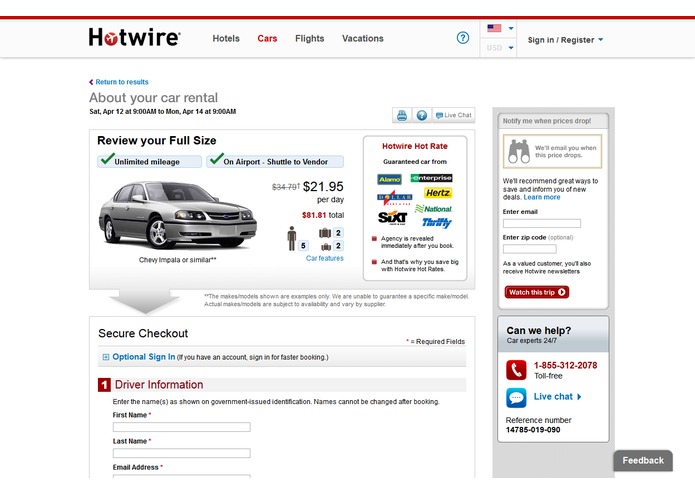Click the Hotwire logo

[x=134, y=37]
